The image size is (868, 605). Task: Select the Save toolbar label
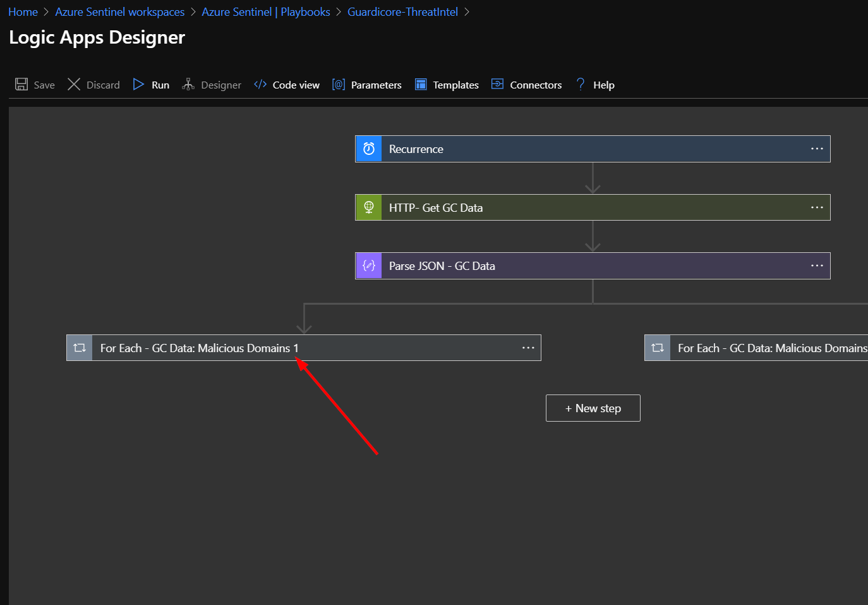44,85
